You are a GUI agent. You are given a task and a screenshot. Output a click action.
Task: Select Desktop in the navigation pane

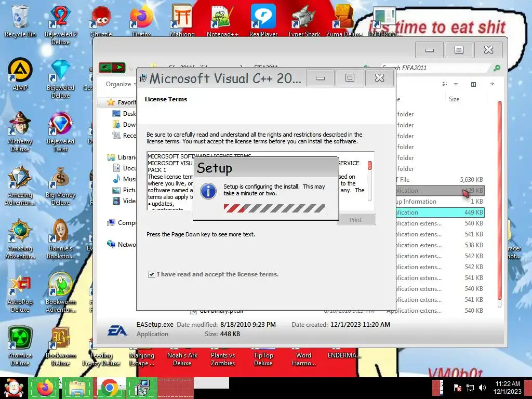(x=124, y=113)
